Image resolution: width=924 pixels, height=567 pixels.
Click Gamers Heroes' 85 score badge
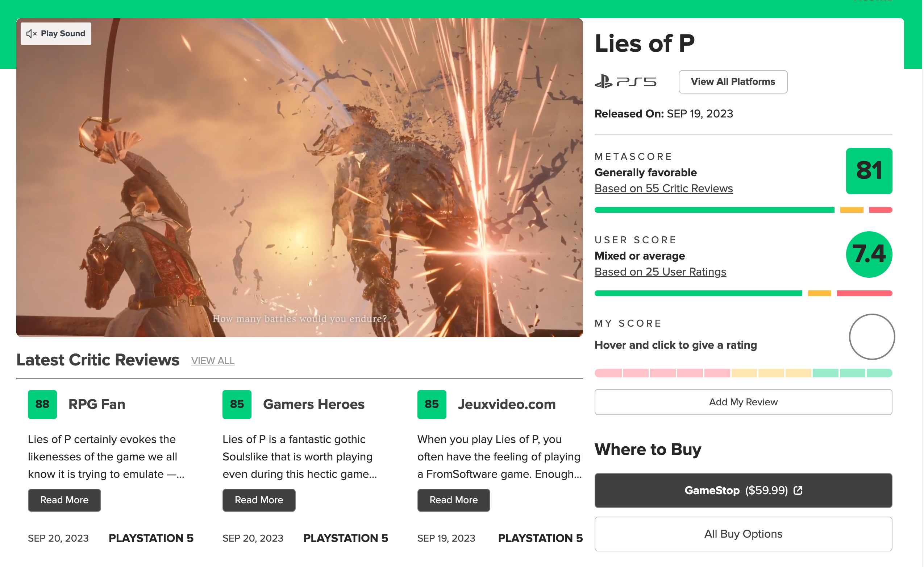tap(237, 404)
